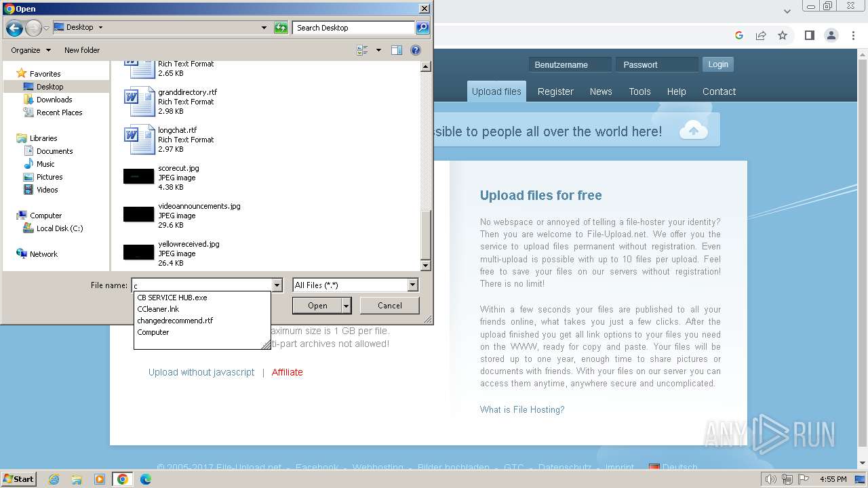Screen dimensions: 868x488
Task: Select scorecut.jpg thumbnail
Action: point(139,177)
